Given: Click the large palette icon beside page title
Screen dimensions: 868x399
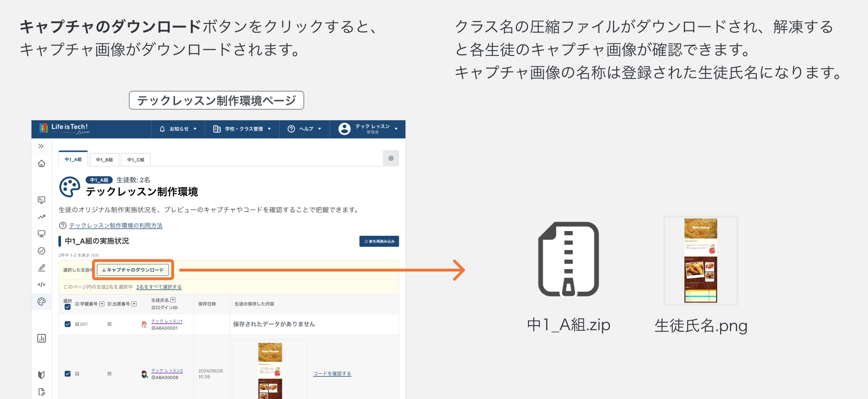Looking at the screenshot, I should coord(70,187).
